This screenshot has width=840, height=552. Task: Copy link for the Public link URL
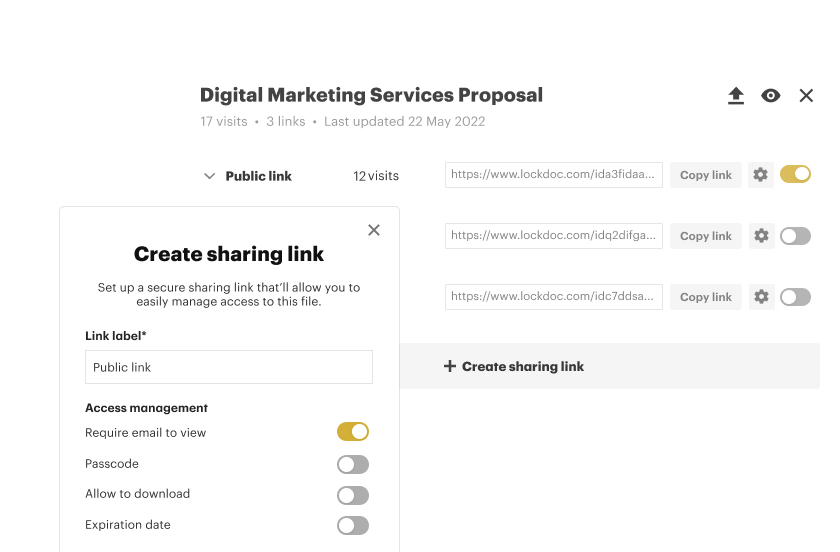pyautogui.click(x=706, y=175)
